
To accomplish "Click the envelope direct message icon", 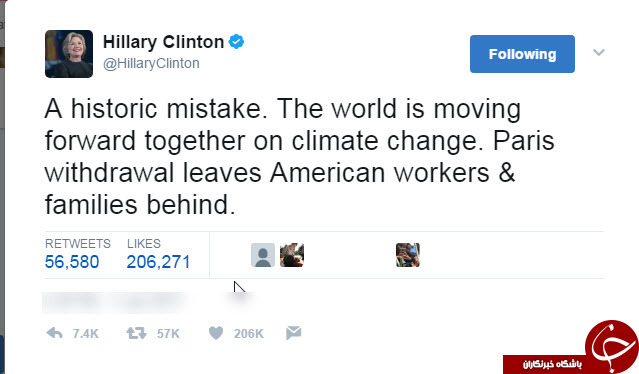I will [x=293, y=333].
